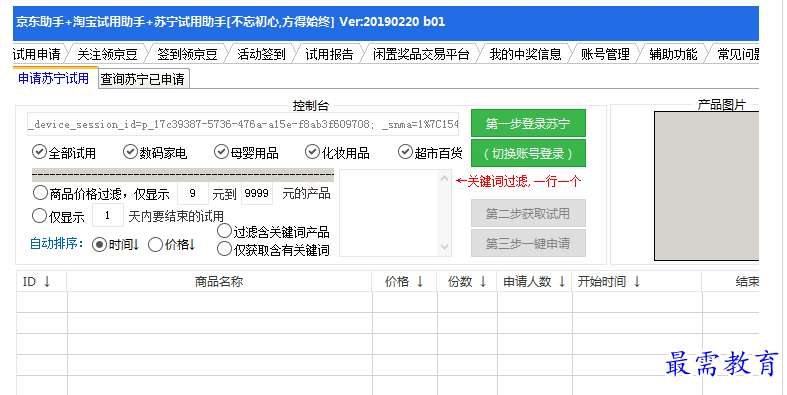Enable 仅显示 days-remaining filter option

pyautogui.click(x=40, y=216)
